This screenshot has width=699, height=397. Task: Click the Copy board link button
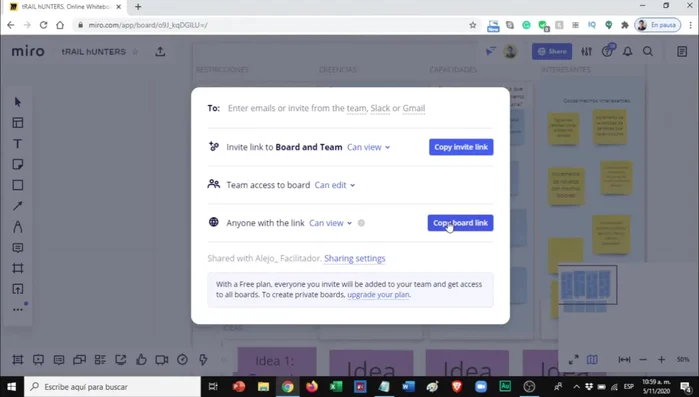461,223
